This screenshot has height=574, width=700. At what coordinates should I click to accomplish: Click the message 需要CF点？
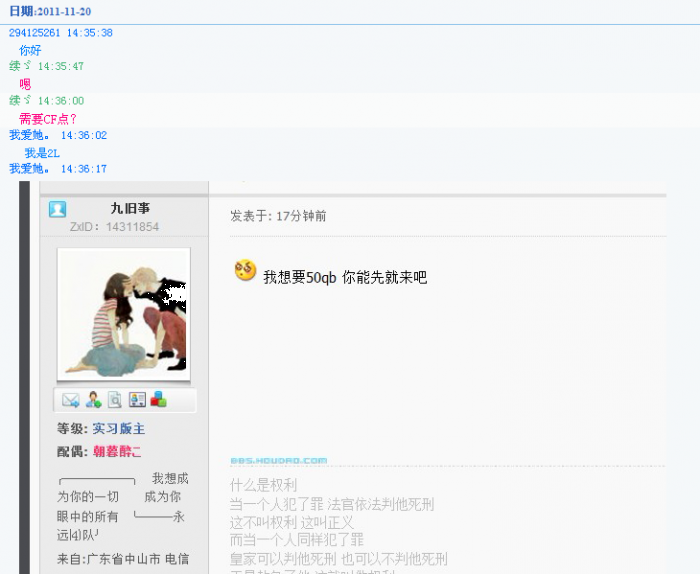pos(48,119)
